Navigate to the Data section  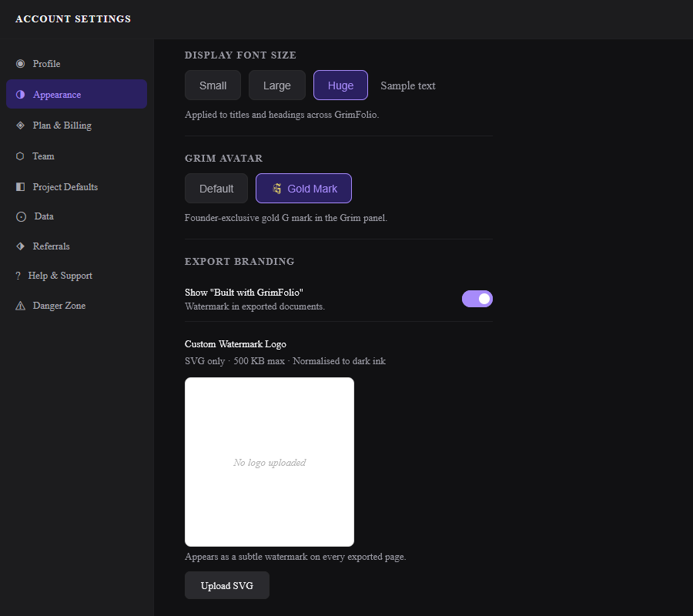76,216
